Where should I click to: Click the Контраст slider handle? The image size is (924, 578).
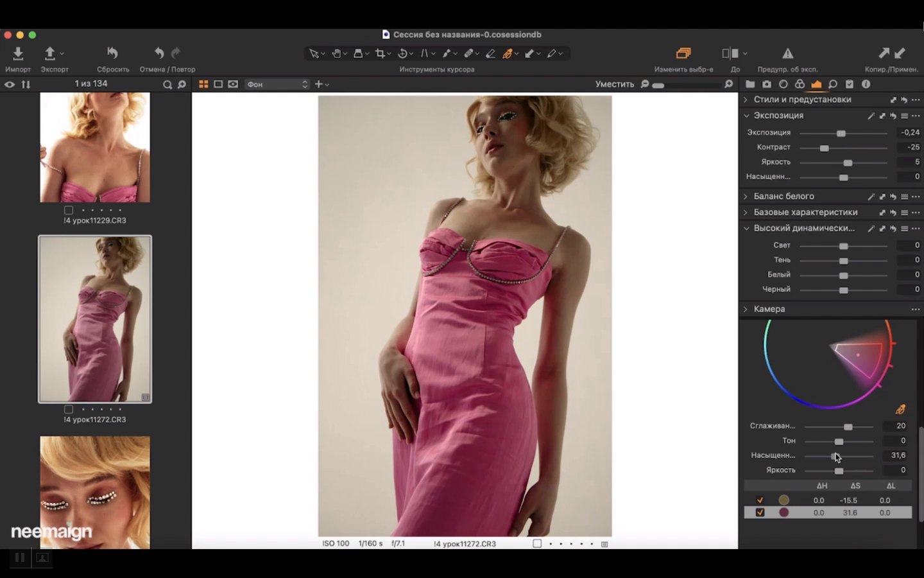tap(825, 148)
